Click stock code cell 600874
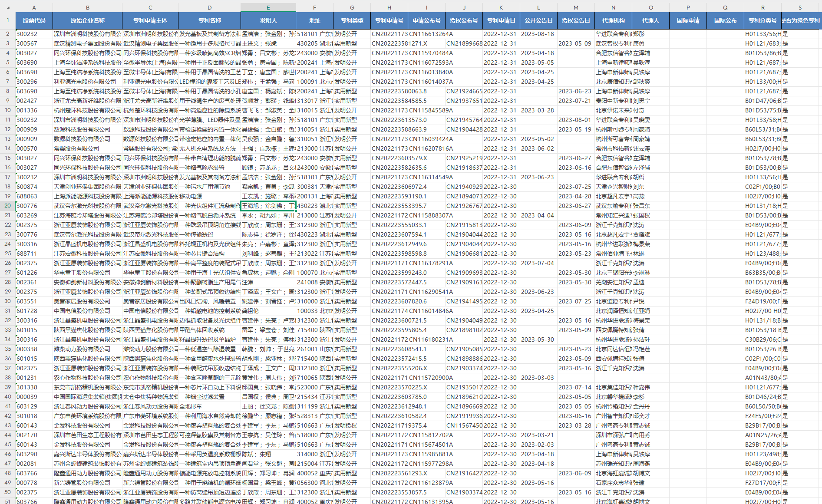Screen dimensions: 822x504 tap(34, 187)
